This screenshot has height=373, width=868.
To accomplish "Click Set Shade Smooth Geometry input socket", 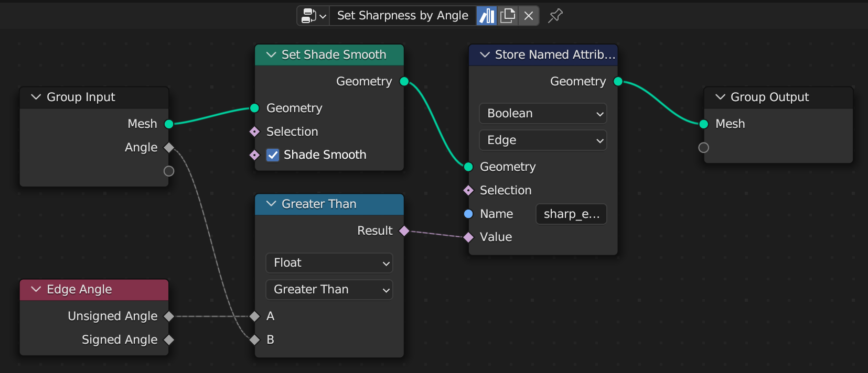I will (255, 108).
